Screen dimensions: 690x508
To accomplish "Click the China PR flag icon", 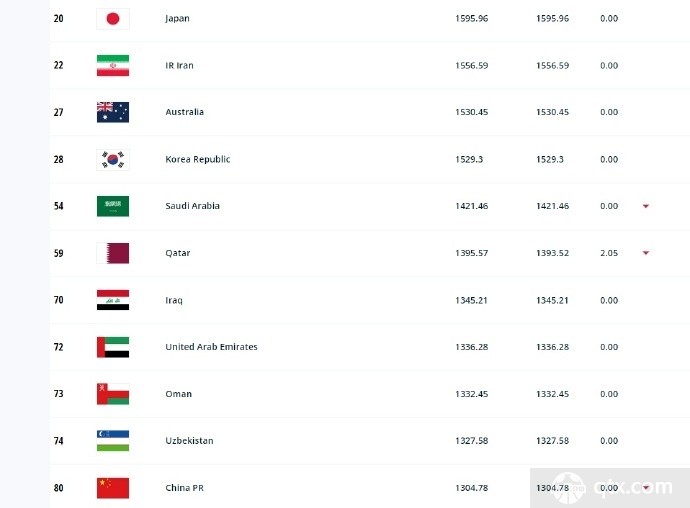I will point(113,488).
